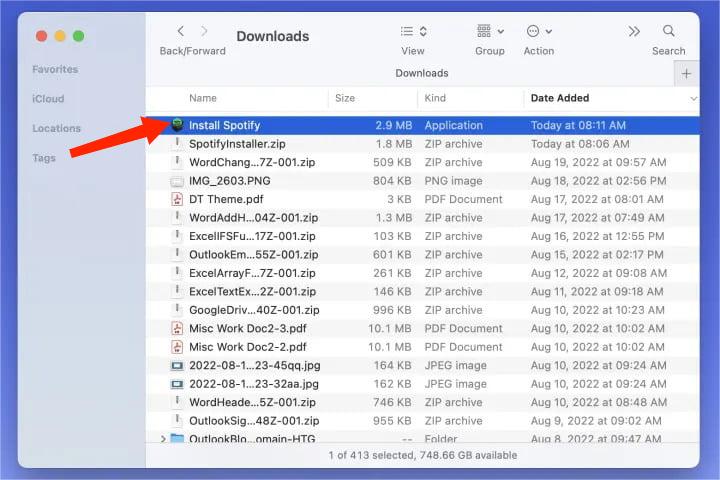This screenshot has width=720, height=480.
Task: Click the WordHeade...5Z-001.zip archive icon
Action: [x=177, y=402]
